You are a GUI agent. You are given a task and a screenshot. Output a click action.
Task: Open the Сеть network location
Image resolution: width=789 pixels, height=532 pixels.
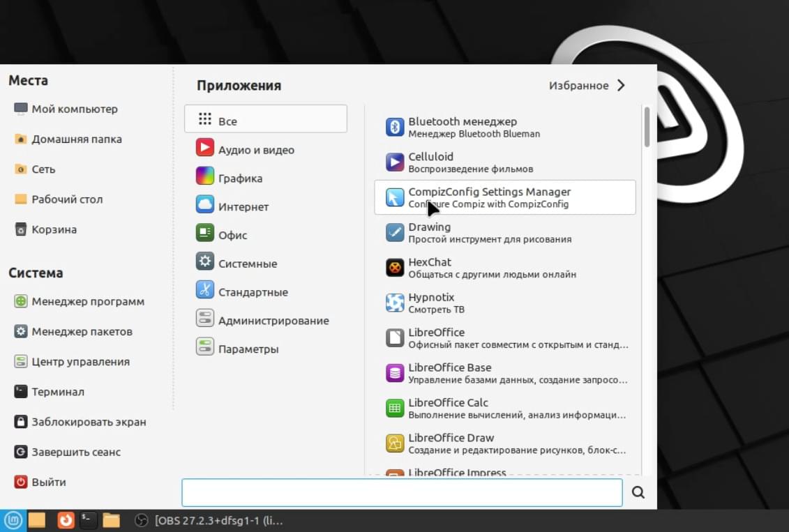click(x=35, y=169)
